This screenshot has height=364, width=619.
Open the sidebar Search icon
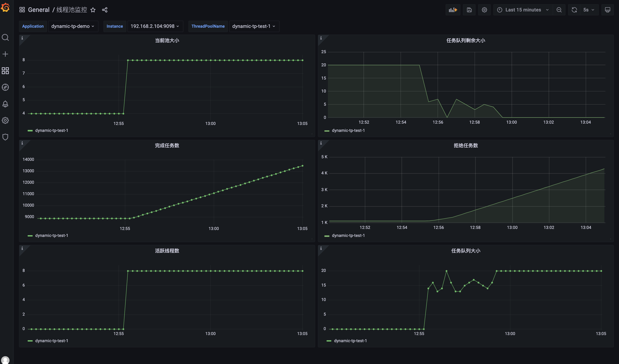pyautogui.click(x=5, y=38)
